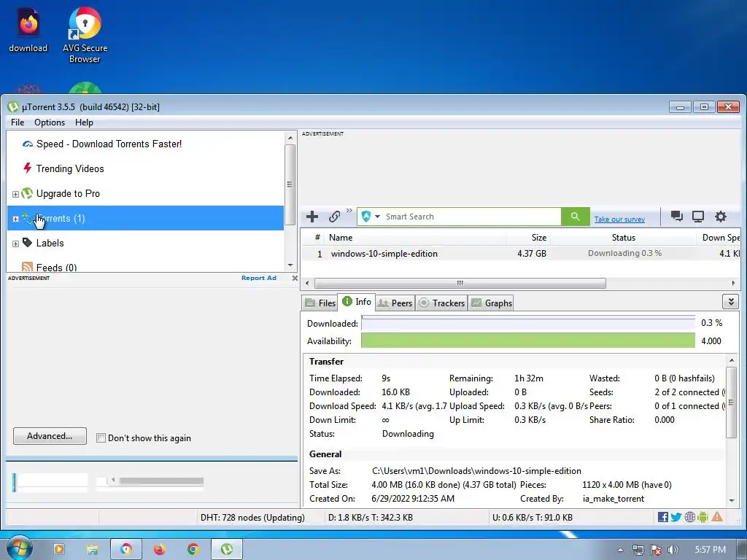Sort torrents by Name column
Viewport: 747px width, 560px height.
[414, 238]
